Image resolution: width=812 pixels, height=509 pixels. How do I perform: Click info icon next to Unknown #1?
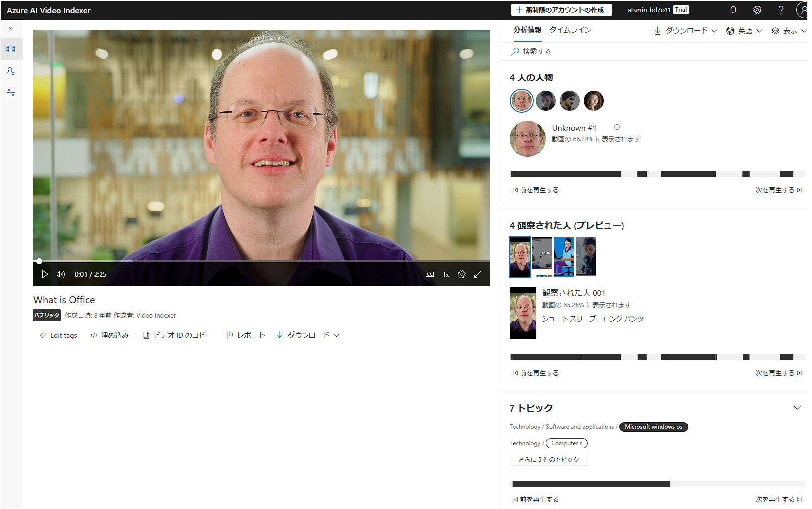pyautogui.click(x=617, y=127)
